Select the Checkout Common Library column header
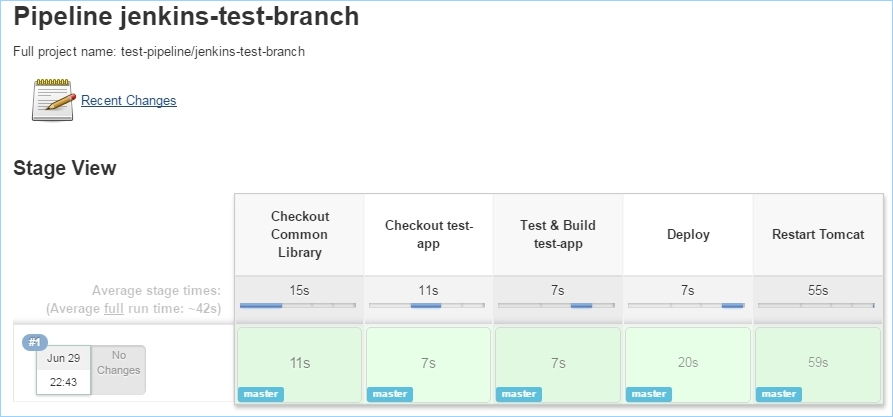Screen dimensions: 893x417 pyautogui.click(x=300, y=235)
